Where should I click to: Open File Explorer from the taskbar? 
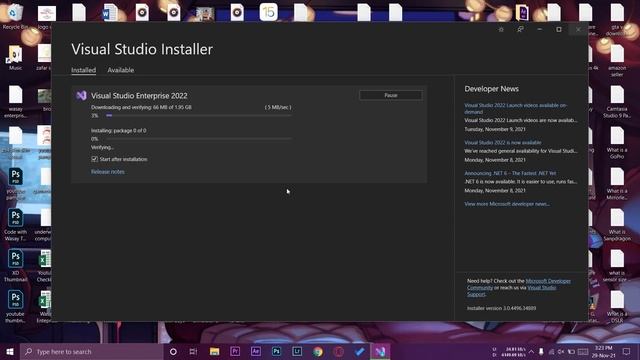(x=214, y=351)
